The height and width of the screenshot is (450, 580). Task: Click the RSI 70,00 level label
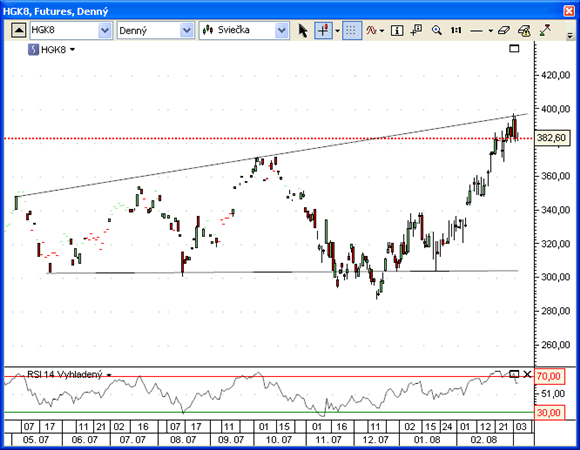tap(549, 376)
